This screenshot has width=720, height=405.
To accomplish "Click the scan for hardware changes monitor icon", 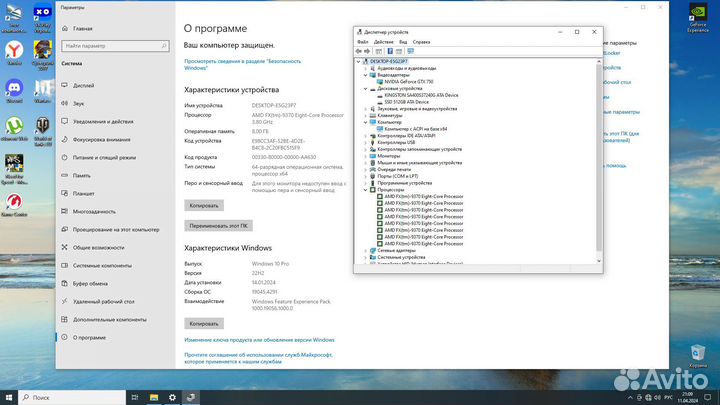I will (x=411, y=51).
